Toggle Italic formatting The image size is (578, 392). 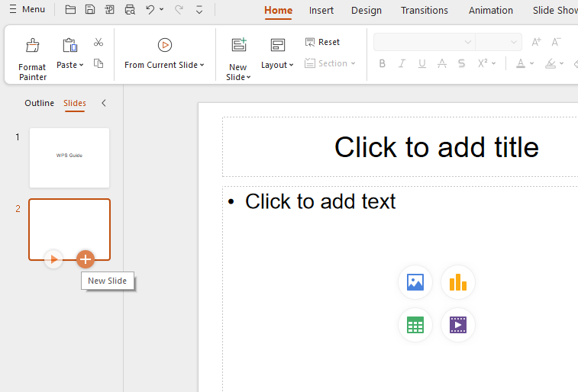tap(402, 63)
